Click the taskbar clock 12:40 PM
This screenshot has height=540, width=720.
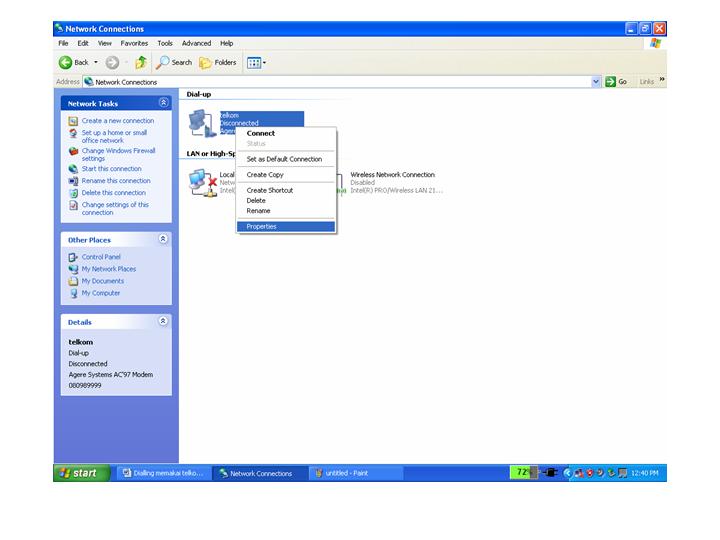point(645,473)
